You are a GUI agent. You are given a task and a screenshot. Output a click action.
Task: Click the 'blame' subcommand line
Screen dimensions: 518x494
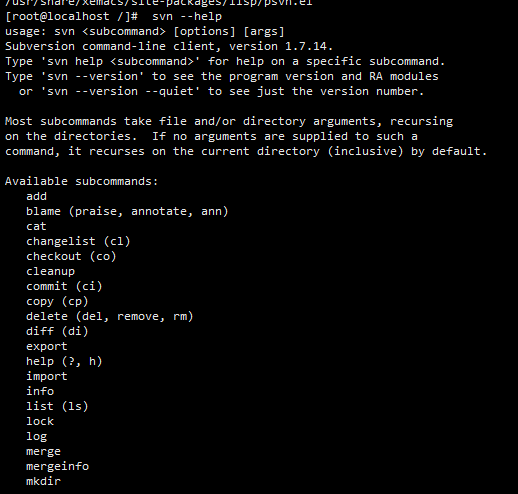click(127, 211)
